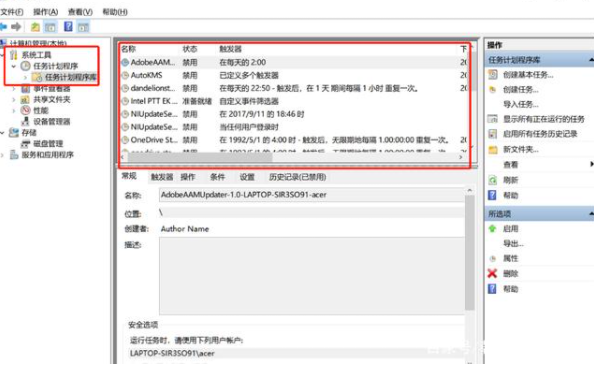Image resolution: width=594 pixels, height=374 pixels.
Task: Click 导出... in the actions pane
Action: tap(513, 244)
